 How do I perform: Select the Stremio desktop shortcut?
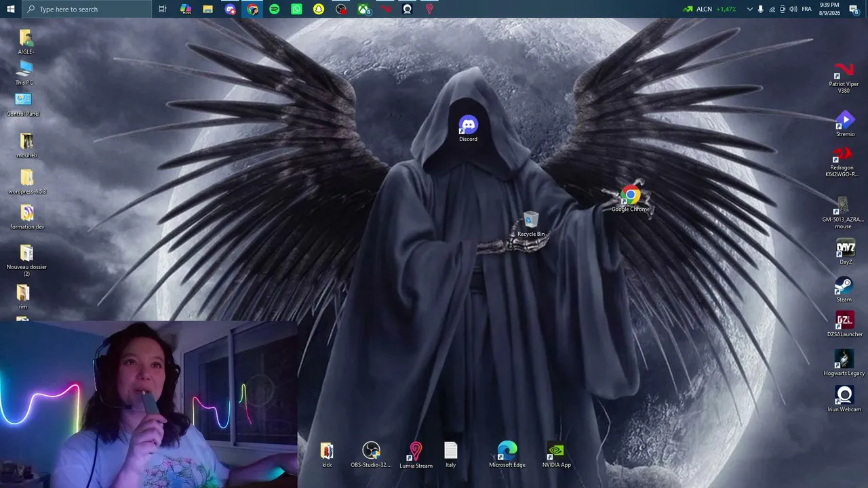coord(845,124)
